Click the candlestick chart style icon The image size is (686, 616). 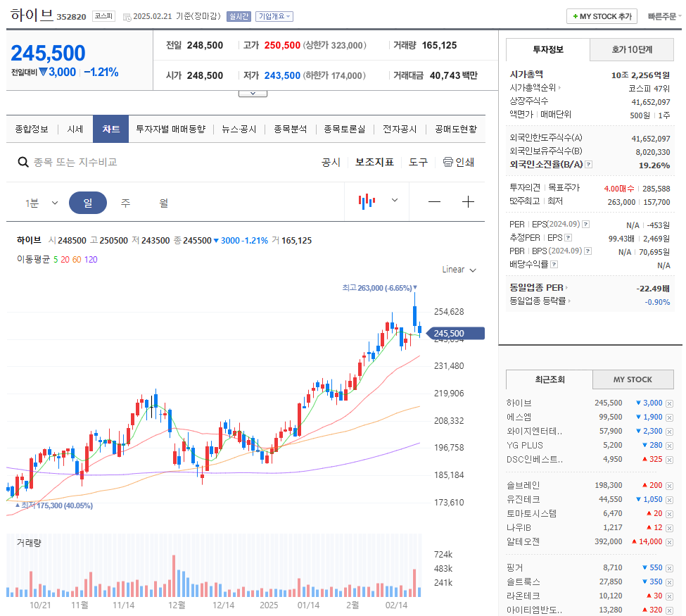(366, 201)
